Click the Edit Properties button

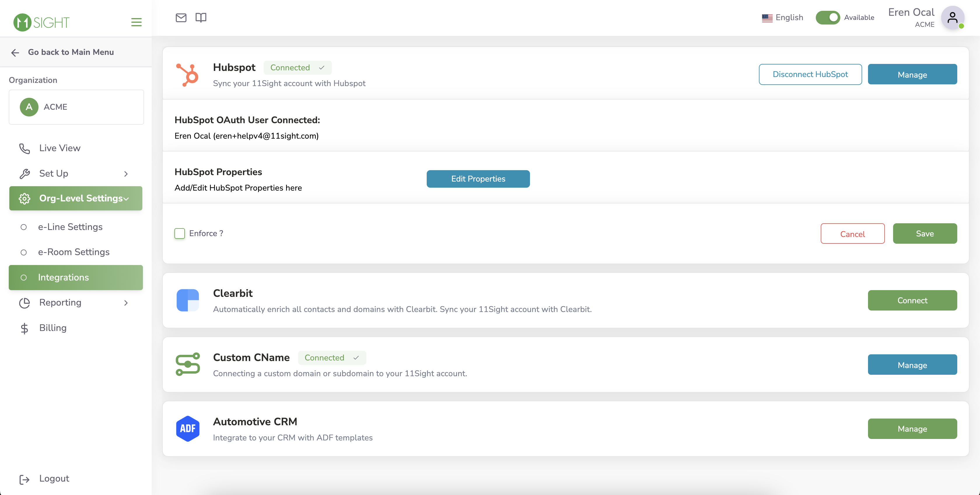pos(478,179)
